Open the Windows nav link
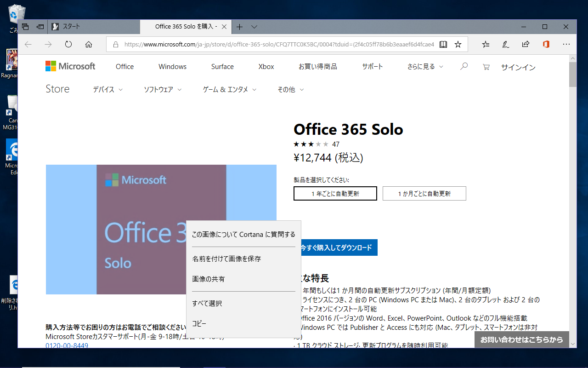588x368 pixels. pyautogui.click(x=172, y=67)
